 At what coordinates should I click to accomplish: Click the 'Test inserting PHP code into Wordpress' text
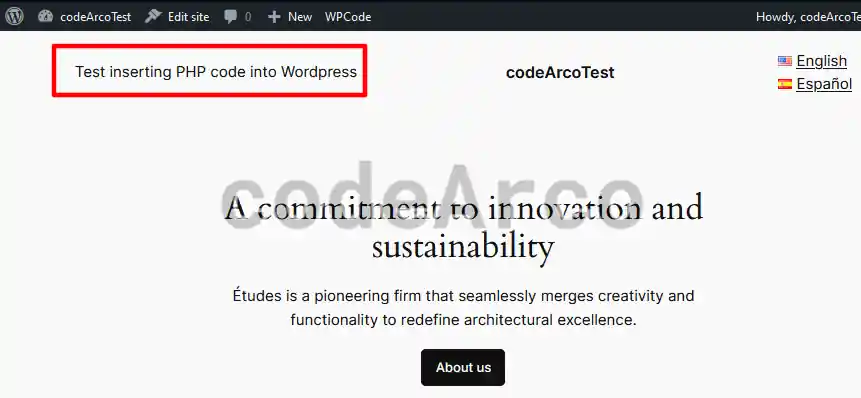pyautogui.click(x=216, y=72)
